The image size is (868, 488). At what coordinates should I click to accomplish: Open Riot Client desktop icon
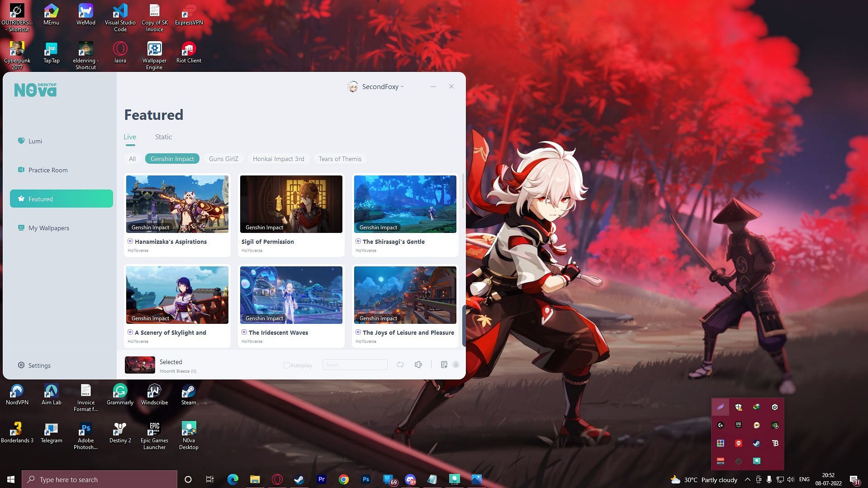coord(189,52)
